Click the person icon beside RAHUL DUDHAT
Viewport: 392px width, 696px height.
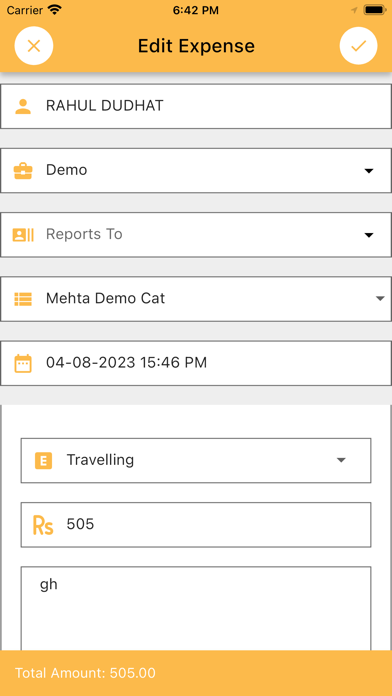[23, 107]
